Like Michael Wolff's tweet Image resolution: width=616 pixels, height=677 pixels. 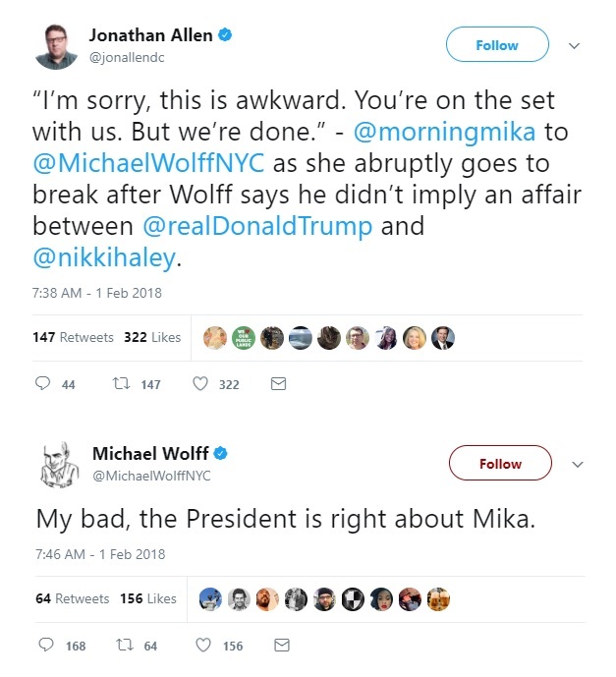[x=202, y=646]
